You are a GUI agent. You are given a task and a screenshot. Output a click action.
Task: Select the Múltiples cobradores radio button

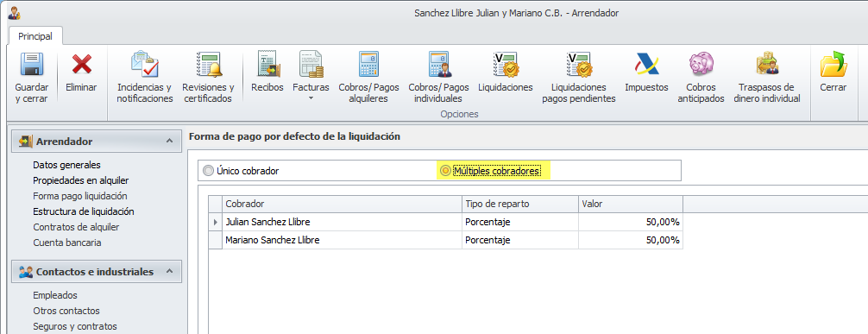click(445, 171)
